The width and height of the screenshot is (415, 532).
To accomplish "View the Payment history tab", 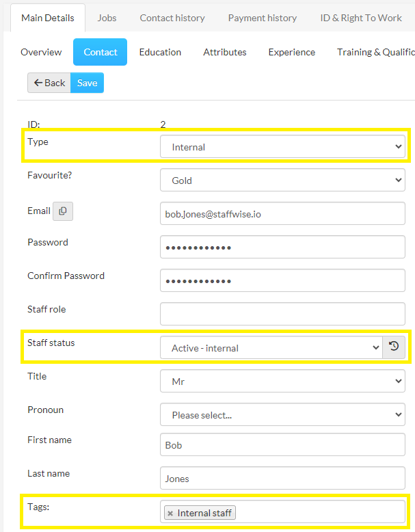I will coord(263,18).
